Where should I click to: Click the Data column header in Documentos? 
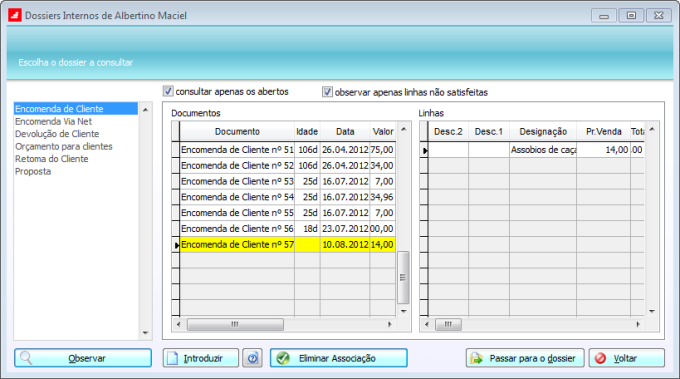click(x=345, y=131)
